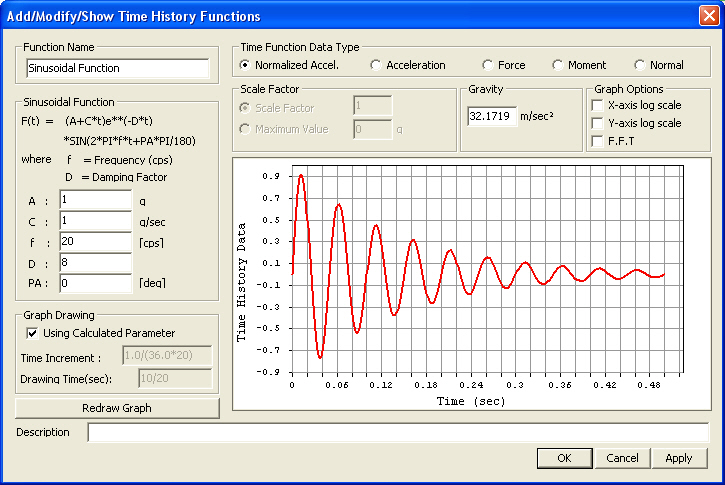Screen dimensions: 725x485
Task: Click the Description text field
Action: 398,432
